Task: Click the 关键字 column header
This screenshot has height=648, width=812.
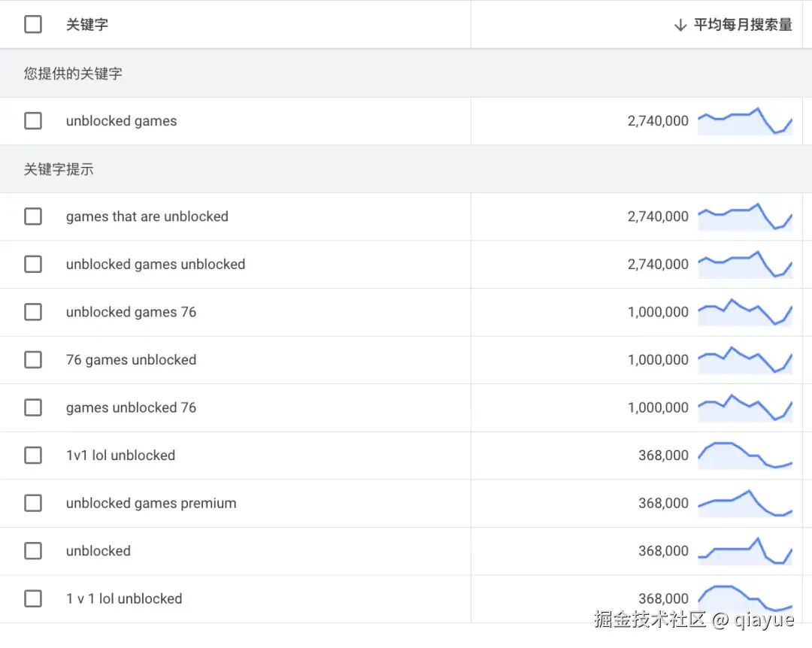Action: click(87, 25)
